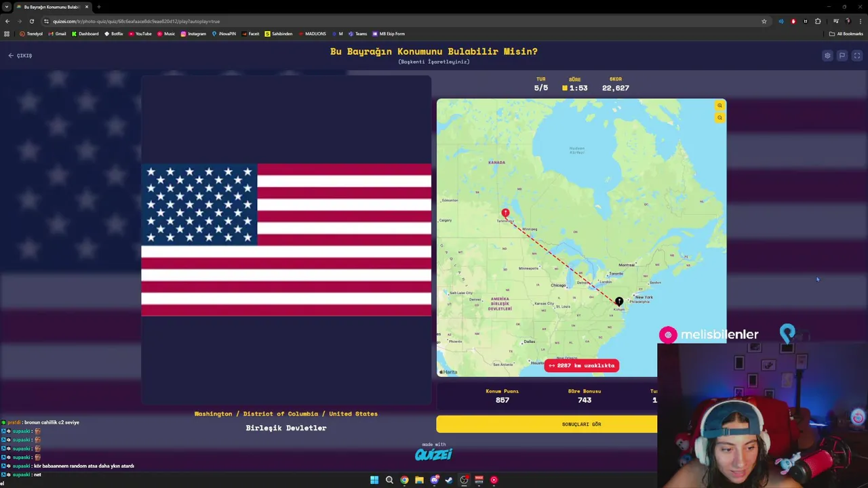Open the MB Ekip Form bookmark
The height and width of the screenshot is (488, 868).
click(389, 34)
